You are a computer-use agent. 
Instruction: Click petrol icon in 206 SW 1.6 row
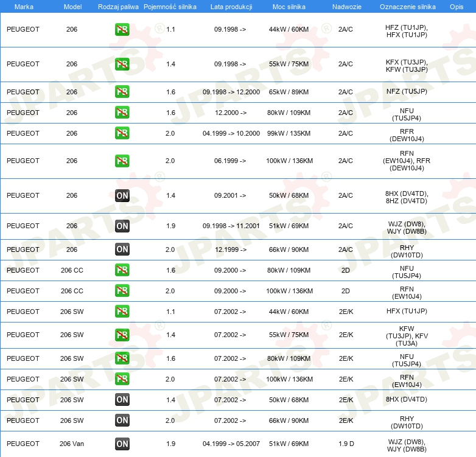[x=122, y=358]
